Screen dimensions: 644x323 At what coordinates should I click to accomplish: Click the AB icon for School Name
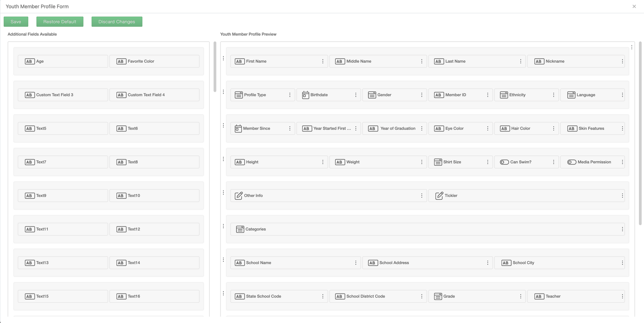(x=239, y=263)
